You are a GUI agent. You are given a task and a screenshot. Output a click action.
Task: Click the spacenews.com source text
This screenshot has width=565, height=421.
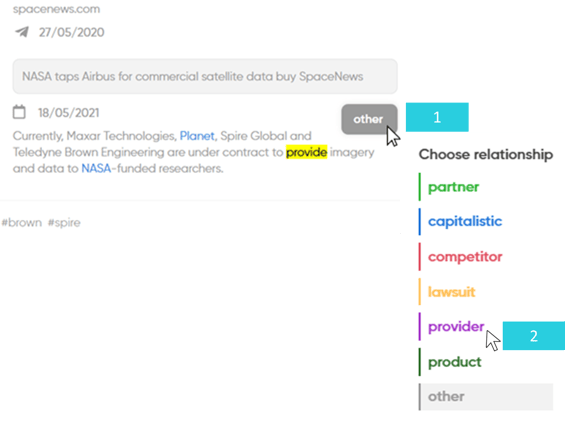[57, 9]
